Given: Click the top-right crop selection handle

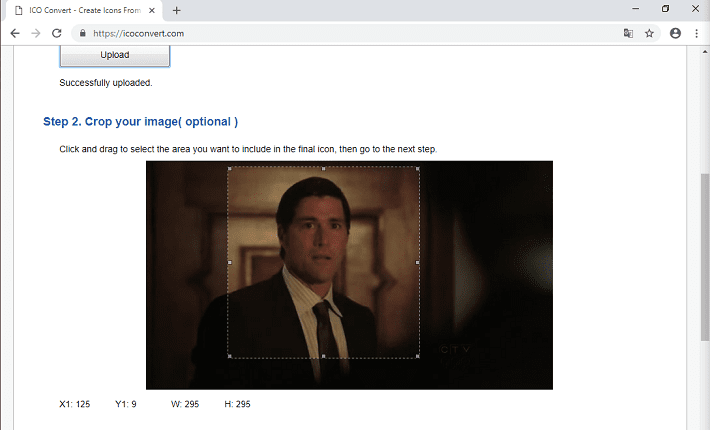Looking at the screenshot, I should coord(417,168).
